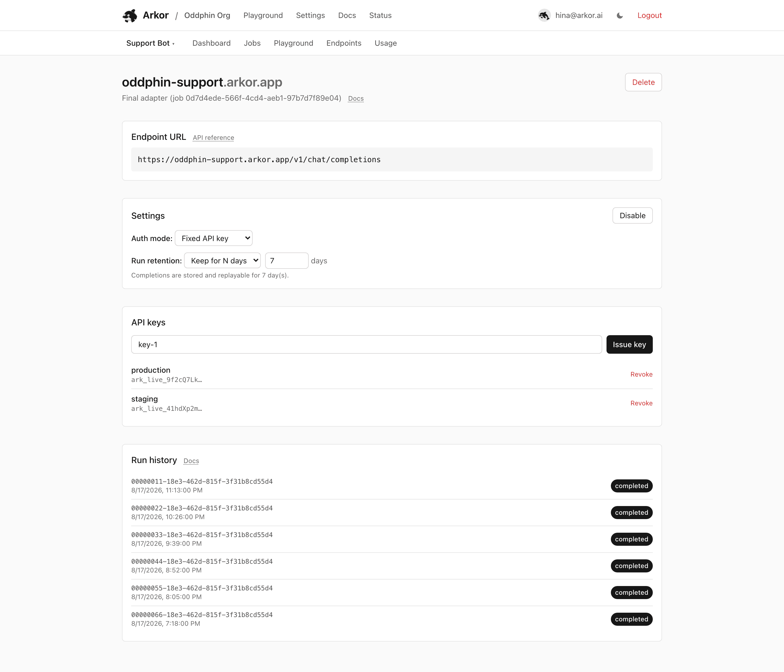
Task: Click completed badge for 8:05:00 PM run
Action: click(x=632, y=593)
